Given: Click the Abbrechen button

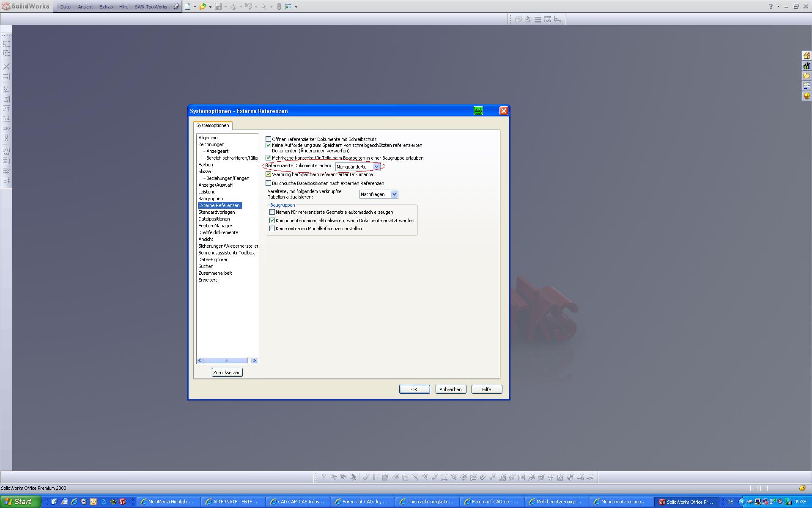Looking at the screenshot, I should tap(450, 389).
